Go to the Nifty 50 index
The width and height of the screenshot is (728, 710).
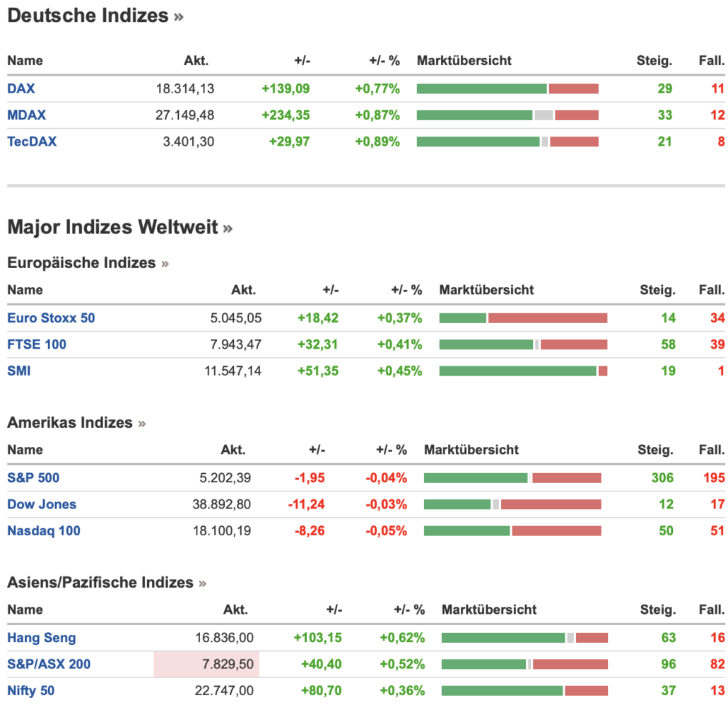point(30,690)
